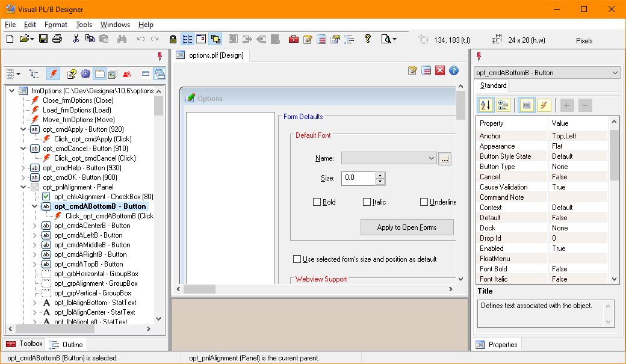Image resolution: width=626 pixels, height=364 pixels.
Task: Open the Format menu
Action: (56, 25)
